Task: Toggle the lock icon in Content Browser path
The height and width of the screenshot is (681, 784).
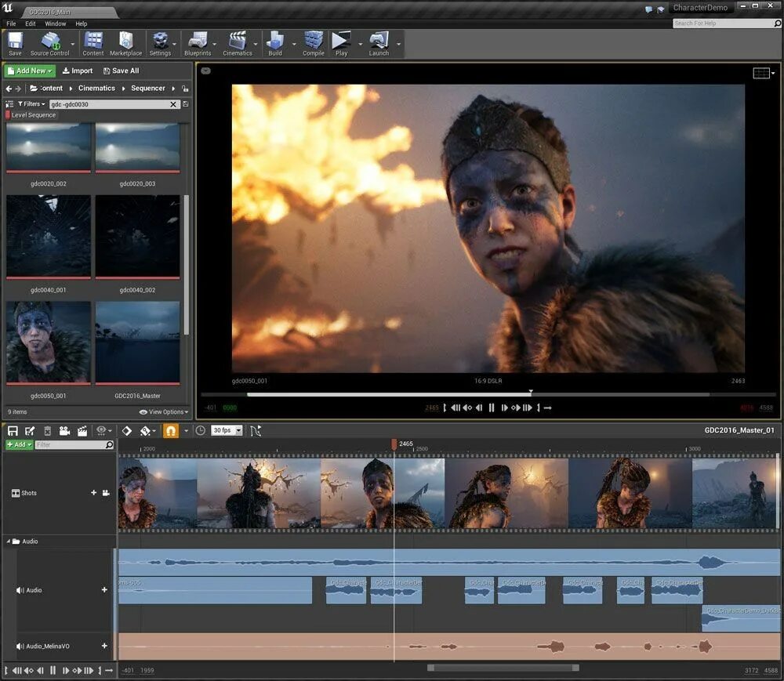Action: (x=184, y=89)
